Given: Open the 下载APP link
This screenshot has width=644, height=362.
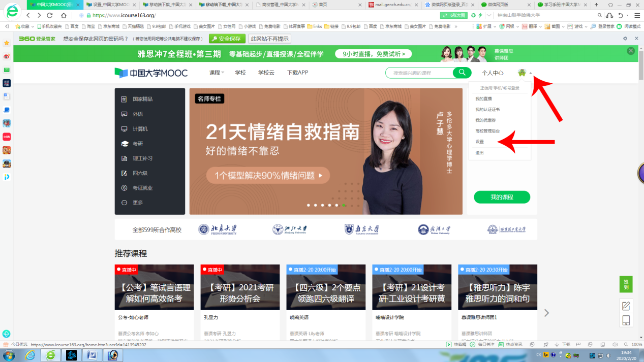Looking at the screenshot, I should (297, 73).
